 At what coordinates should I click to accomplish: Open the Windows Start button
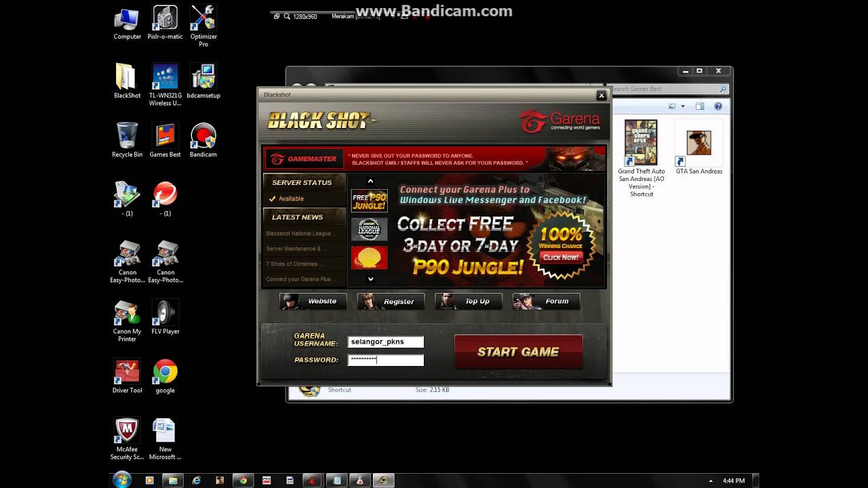click(x=122, y=480)
